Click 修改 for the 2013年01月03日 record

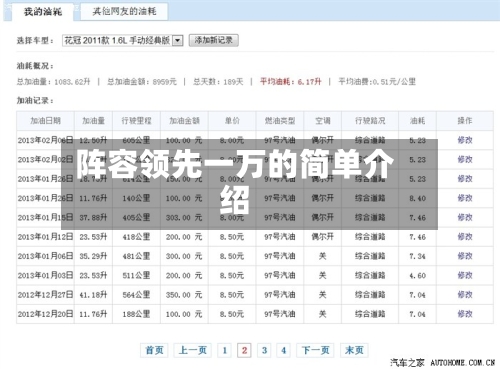[465, 275]
